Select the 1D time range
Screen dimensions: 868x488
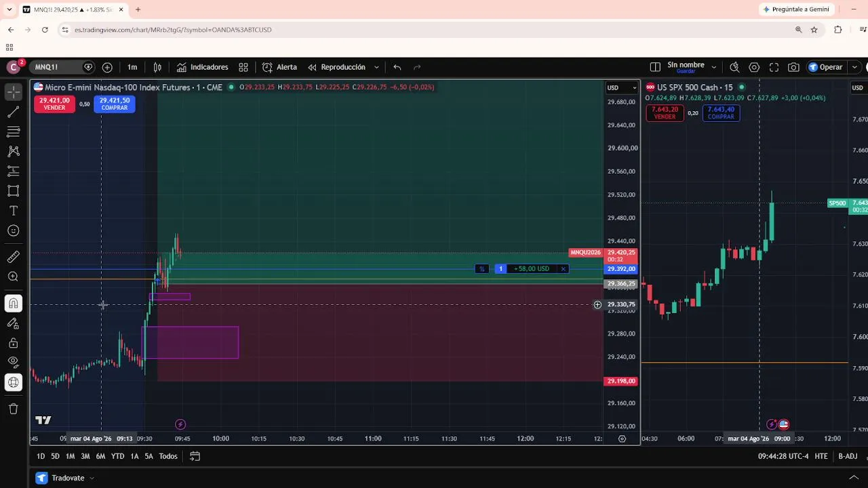pos(41,456)
